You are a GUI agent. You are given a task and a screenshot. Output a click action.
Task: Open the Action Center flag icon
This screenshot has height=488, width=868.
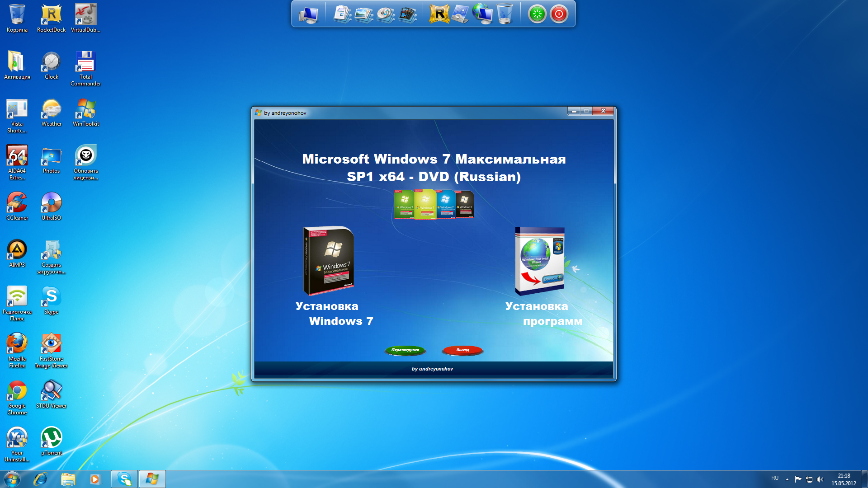point(798,479)
